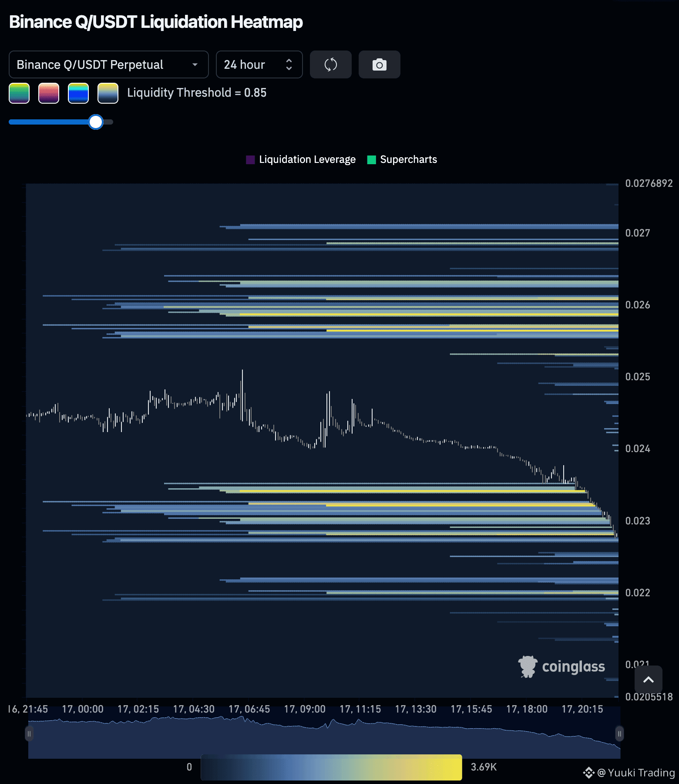Click the refresh heatmap icon button
Screen dimensions: 679x784
point(331,64)
